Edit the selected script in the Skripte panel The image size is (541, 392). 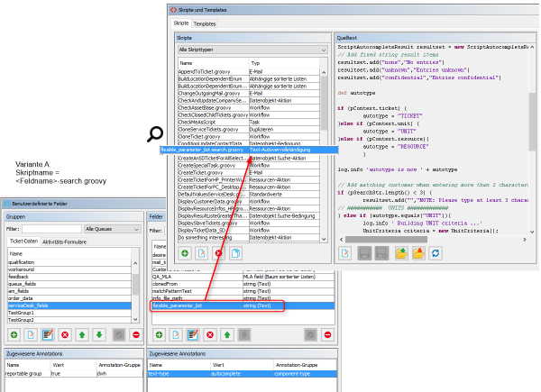[202, 253]
